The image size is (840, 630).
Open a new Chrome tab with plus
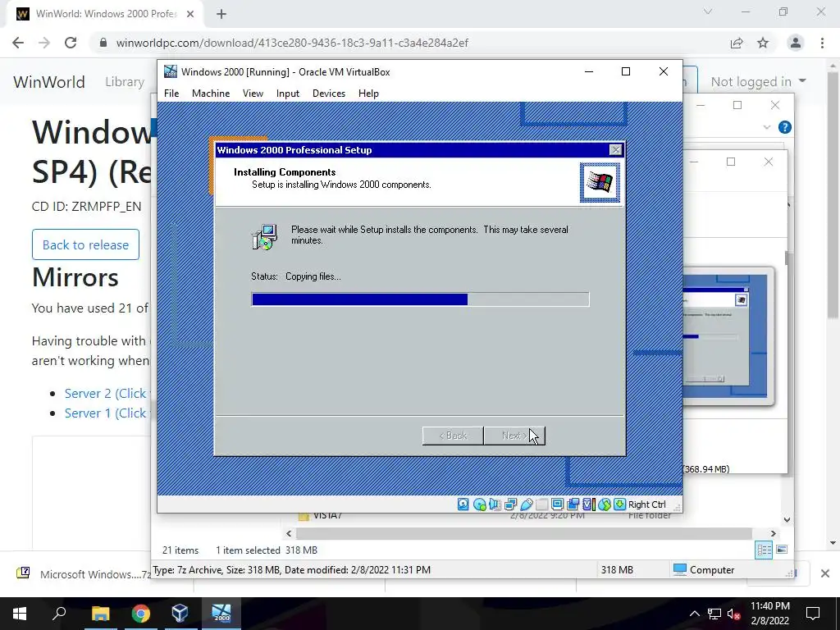[221, 14]
